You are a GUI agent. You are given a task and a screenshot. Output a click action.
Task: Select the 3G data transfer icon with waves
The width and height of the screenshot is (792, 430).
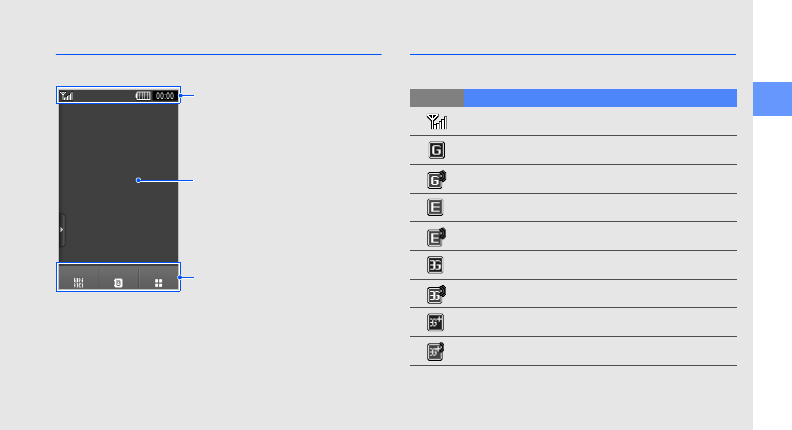coord(437,294)
